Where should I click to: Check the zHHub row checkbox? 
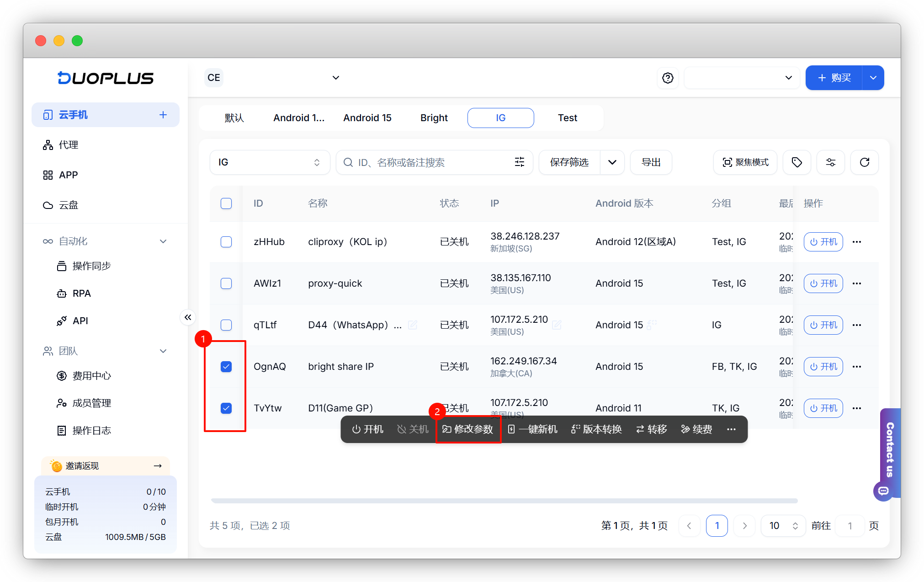tap(226, 242)
